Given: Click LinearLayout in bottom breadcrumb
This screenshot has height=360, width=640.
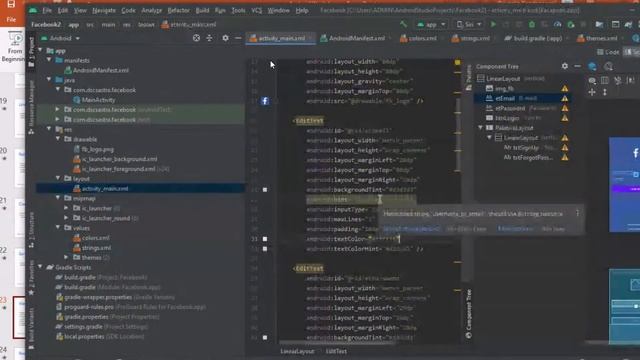Looking at the screenshot, I should coord(297,351).
